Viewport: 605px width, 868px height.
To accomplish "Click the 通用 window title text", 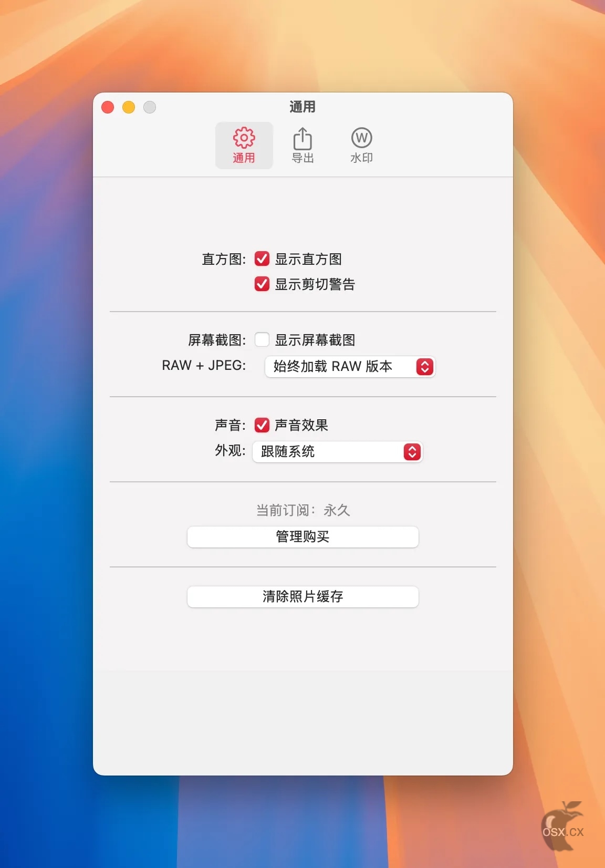I will click(302, 107).
